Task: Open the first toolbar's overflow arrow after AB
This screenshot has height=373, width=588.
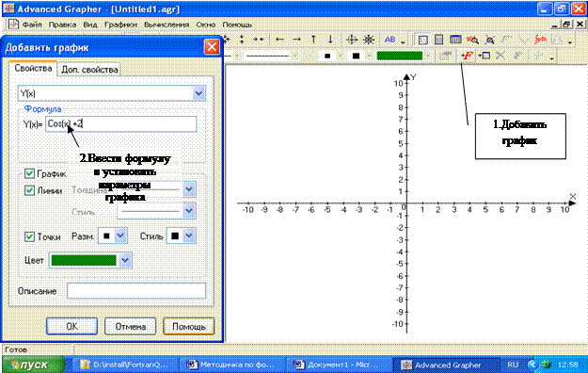Action: click(403, 42)
